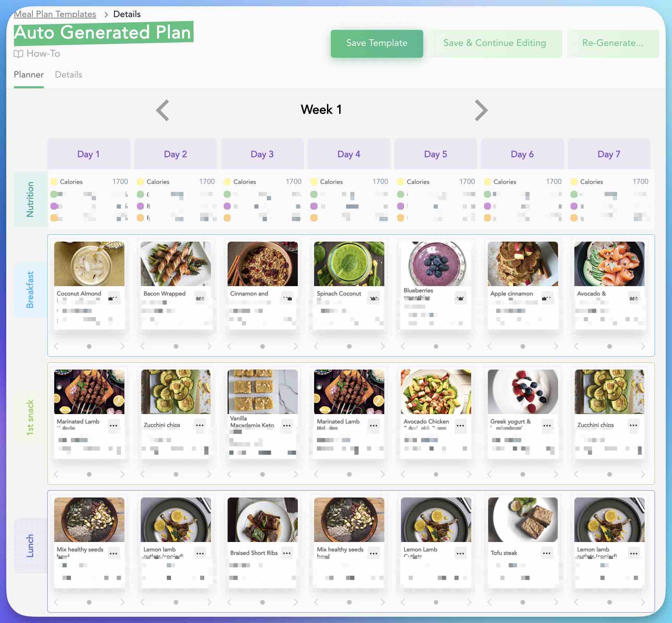Switch to the Details tab
This screenshot has height=623, width=672.
68,74
